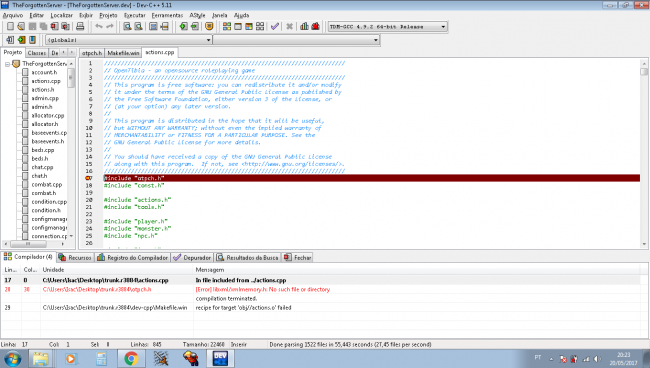The height and width of the screenshot is (368, 650).
Task: Click the right tab-scroll arrow in the project panel
Action: 71,52
